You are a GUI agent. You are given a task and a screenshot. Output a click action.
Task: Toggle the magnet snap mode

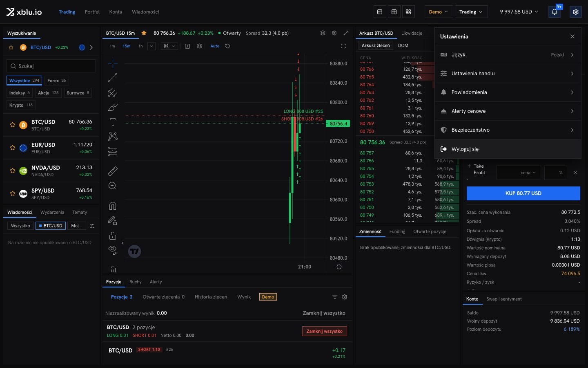point(113,206)
